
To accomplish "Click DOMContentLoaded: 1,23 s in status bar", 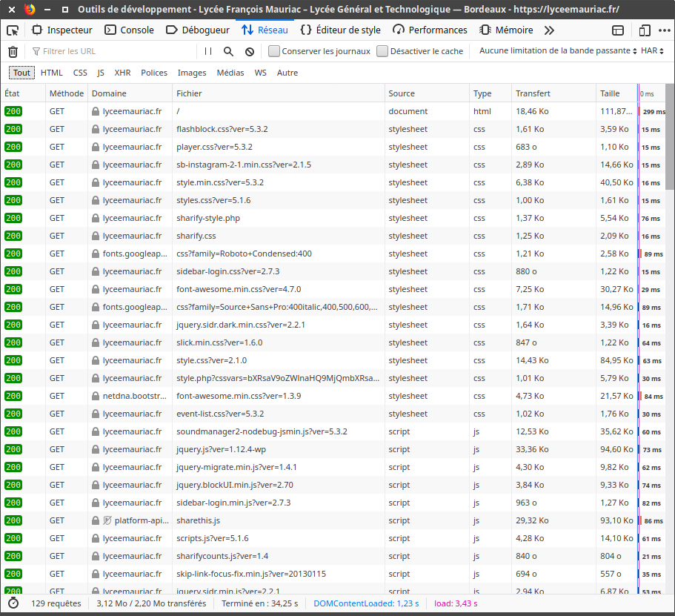I will [366, 603].
